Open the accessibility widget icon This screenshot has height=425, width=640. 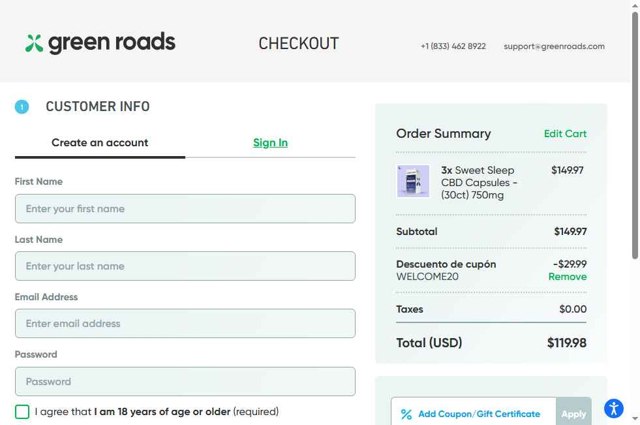(613, 409)
